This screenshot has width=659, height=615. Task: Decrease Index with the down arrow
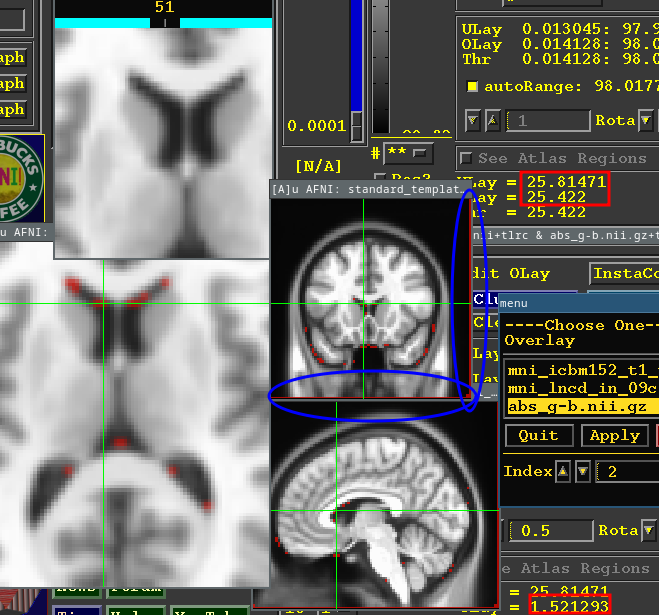point(584,472)
